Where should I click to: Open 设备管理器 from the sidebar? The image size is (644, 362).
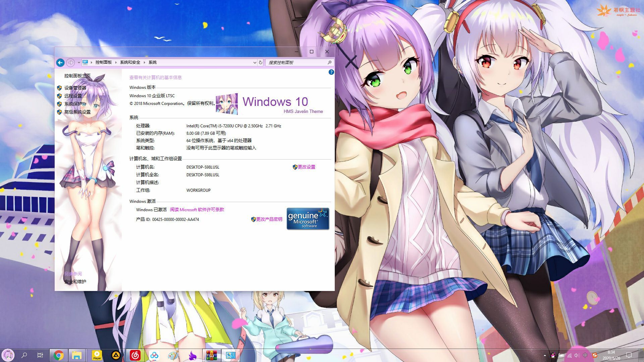pyautogui.click(x=75, y=88)
